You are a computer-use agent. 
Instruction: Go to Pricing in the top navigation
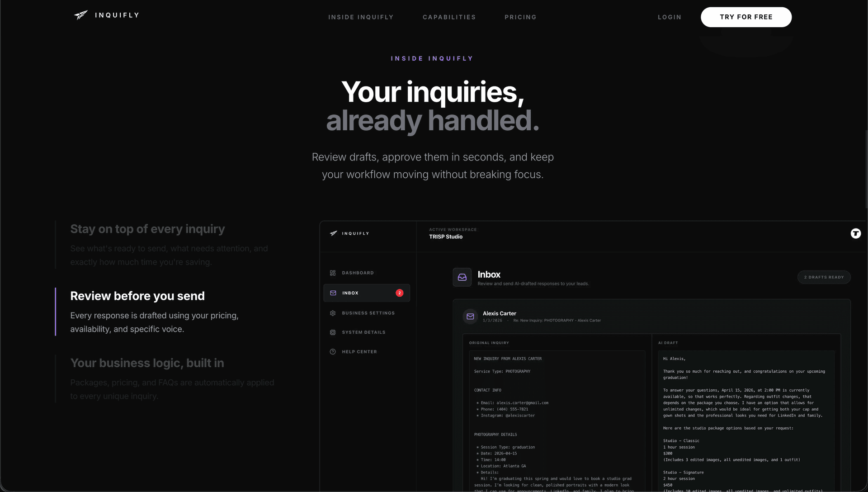point(520,17)
